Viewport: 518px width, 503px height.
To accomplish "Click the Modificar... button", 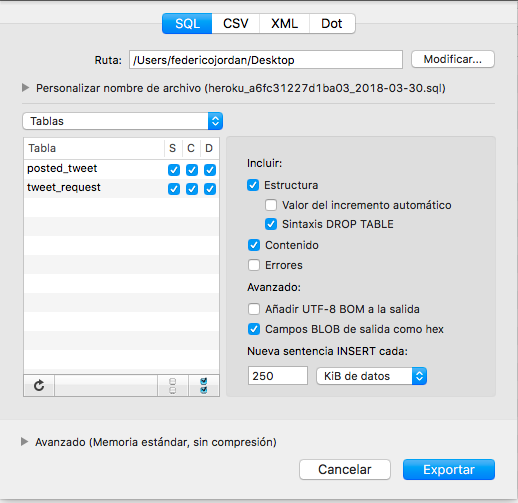I will click(x=453, y=59).
